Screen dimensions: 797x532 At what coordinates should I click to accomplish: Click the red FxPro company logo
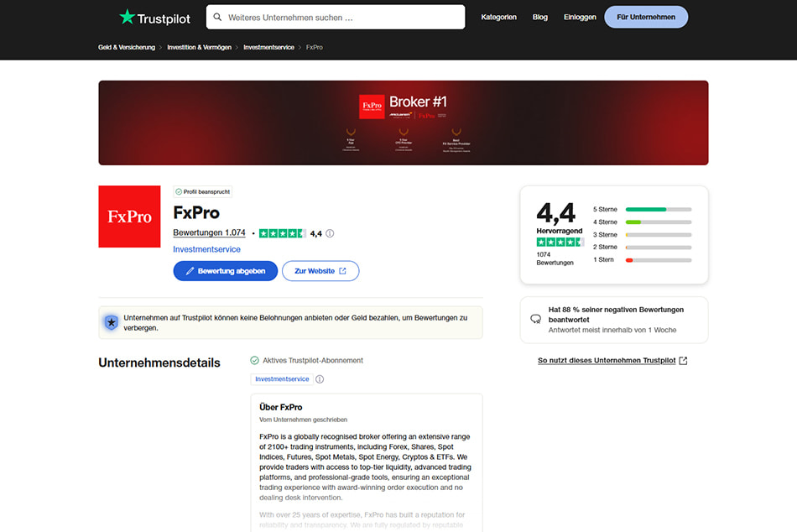point(129,216)
